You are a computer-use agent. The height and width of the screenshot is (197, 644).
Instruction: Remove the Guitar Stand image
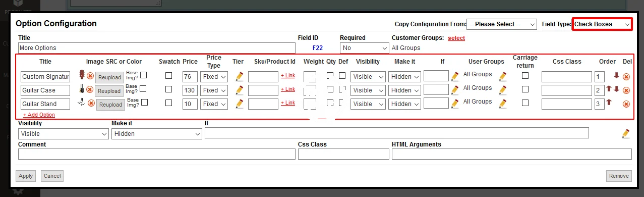point(91,103)
